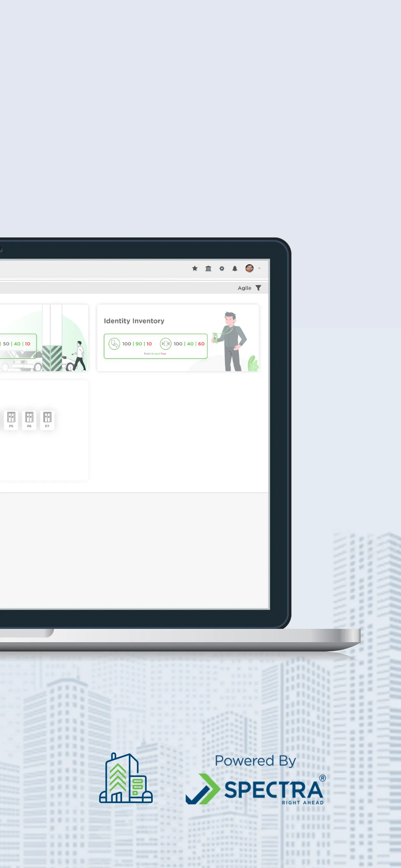Click the Spectra logo
The height and width of the screenshot is (868, 401).
255,789
